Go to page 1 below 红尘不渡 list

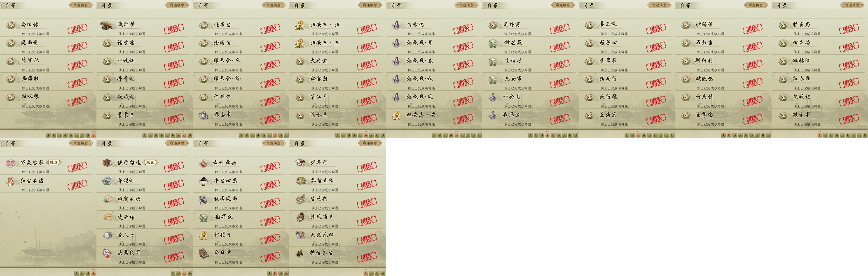[x=77, y=273]
